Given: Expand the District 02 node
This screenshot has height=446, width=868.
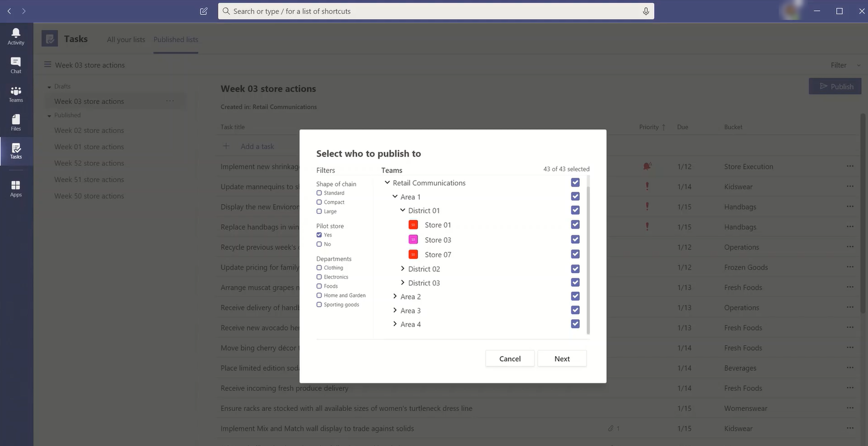Looking at the screenshot, I should [x=403, y=269].
